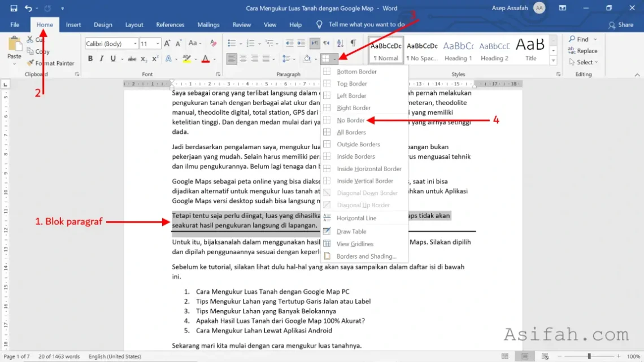
Task: Increase font size with grow icon
Action: click(167, 43)
